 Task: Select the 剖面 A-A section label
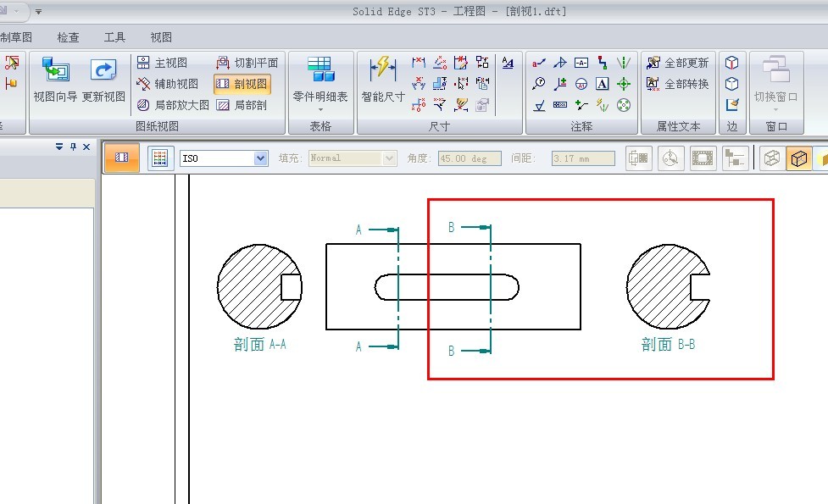(260, 345)
